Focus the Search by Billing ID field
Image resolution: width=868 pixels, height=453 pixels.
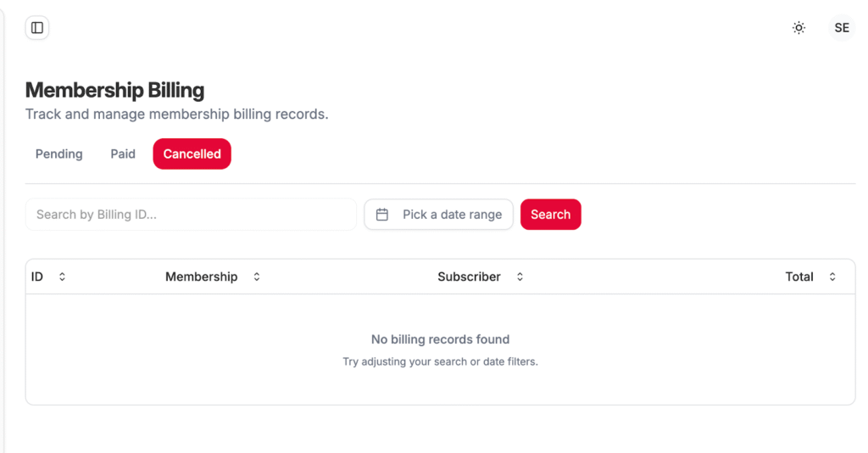coord(191,215)
